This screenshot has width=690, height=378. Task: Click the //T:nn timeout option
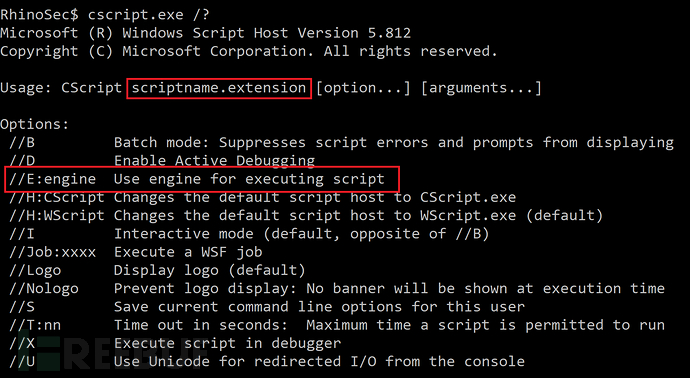35,325
